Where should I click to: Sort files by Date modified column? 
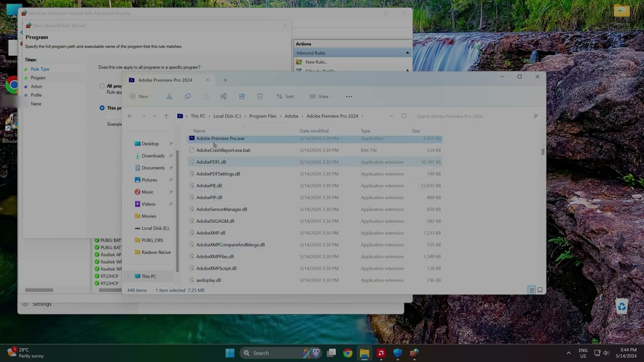point(314,131)
